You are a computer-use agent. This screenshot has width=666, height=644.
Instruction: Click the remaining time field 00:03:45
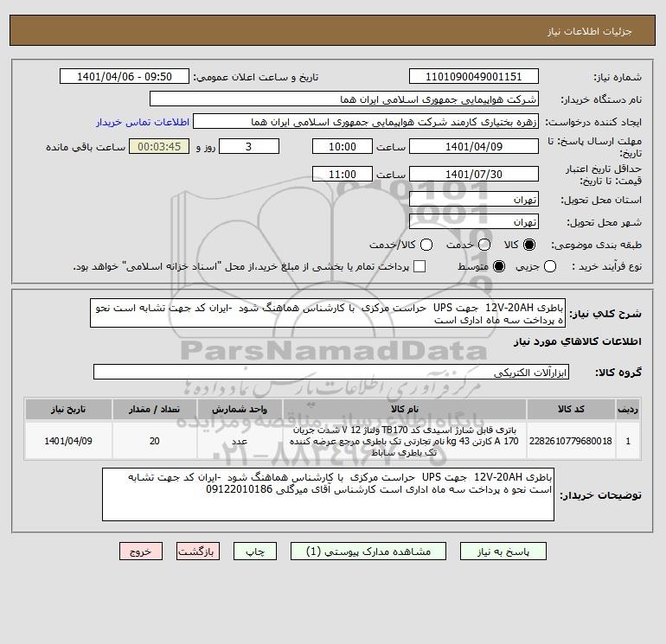coord(159,146)
